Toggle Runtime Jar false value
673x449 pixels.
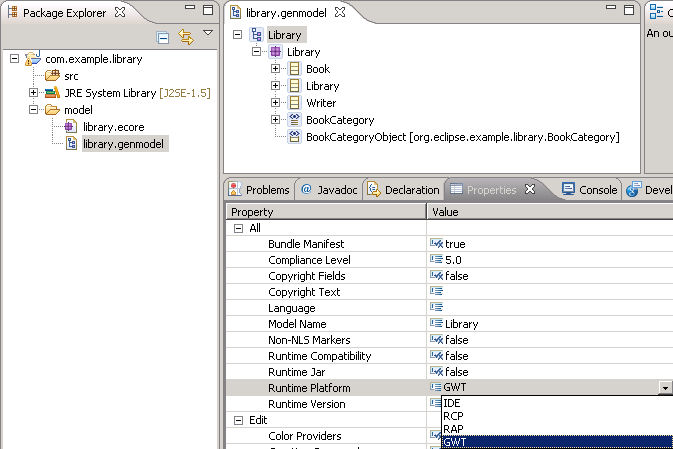coord(550,372)
